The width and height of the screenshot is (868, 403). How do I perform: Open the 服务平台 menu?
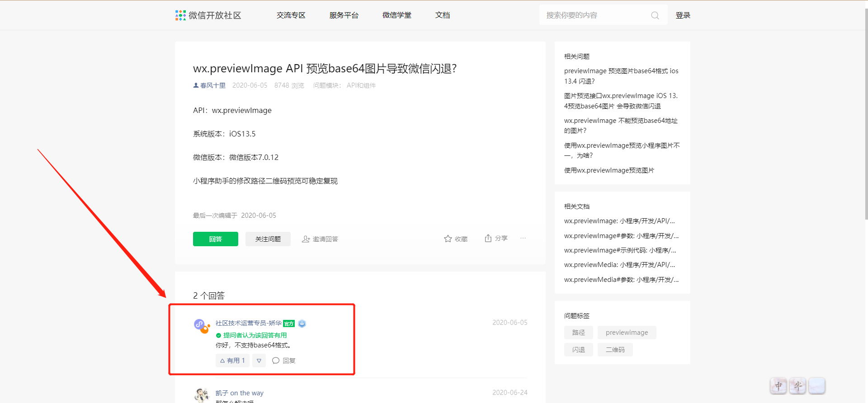[x=344, y=15]
